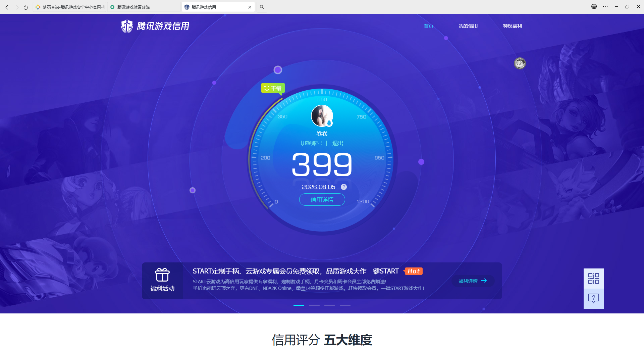644x349 pixels.
Task: Click the username 卷卷
Action: click(322, 134)
